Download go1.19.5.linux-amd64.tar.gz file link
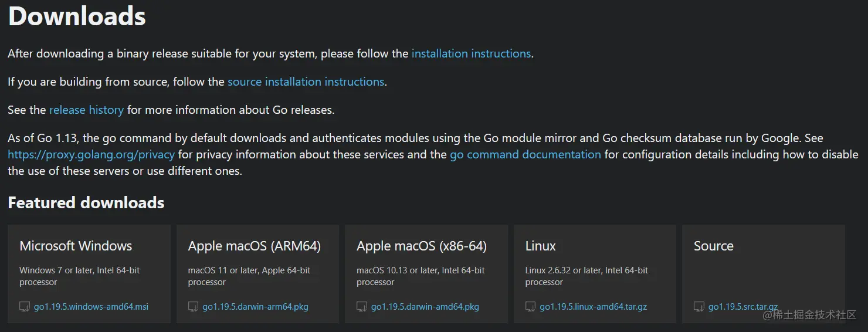 click(x=593, y=307)
